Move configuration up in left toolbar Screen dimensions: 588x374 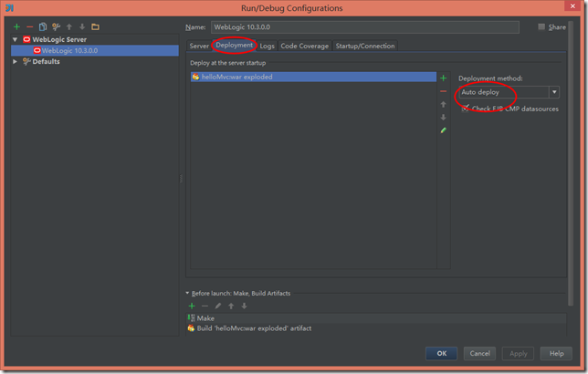pyautogui.click(x=69, y=26)
